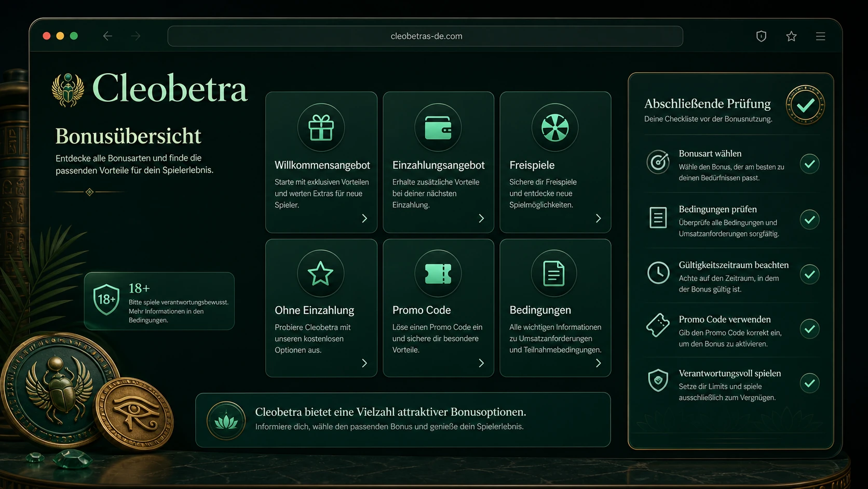This screenshot has height=489, width=868.
Task: Click the document icon for Bedingungen card
Action: click(x=554, y=273)
